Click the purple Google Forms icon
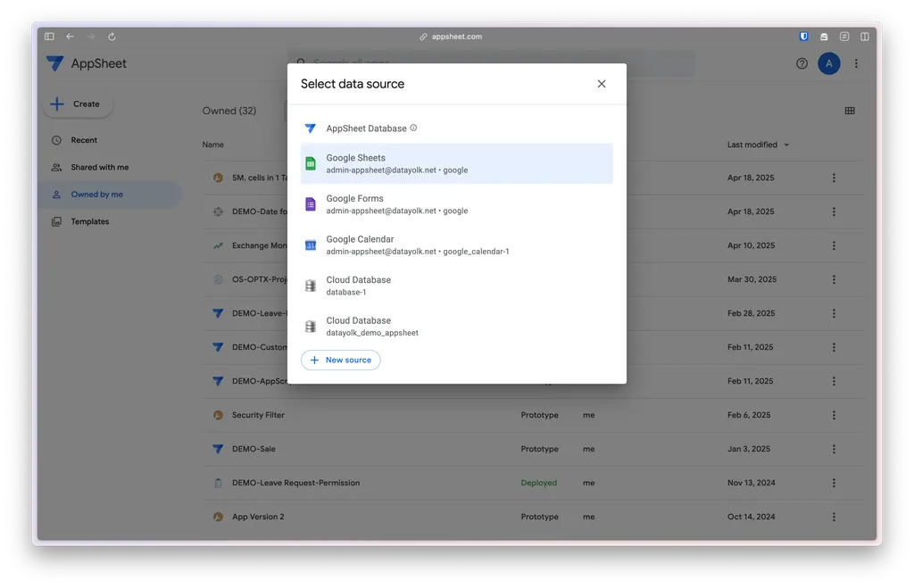This screenshot has width=914, height=588. (311, 204)
